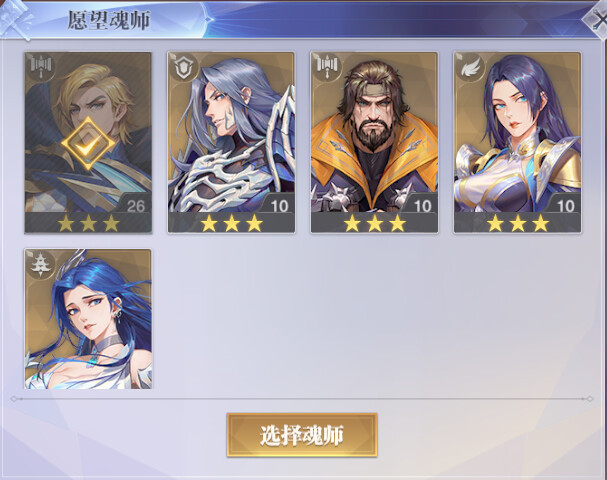Select the blue-haired female hero card
Screen dimensions: 607x480
tap(88, 319)
